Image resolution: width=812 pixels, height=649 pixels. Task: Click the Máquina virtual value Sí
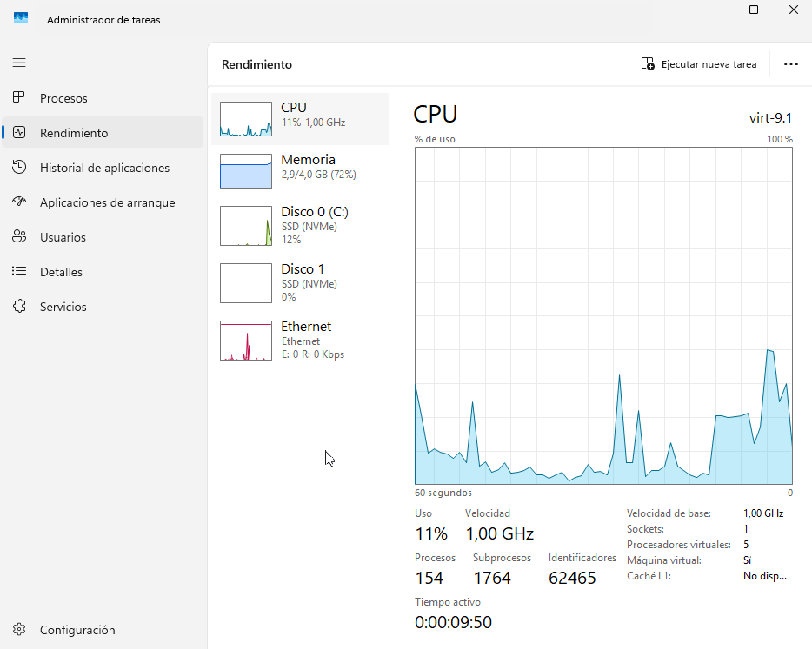tap(747, 560)
